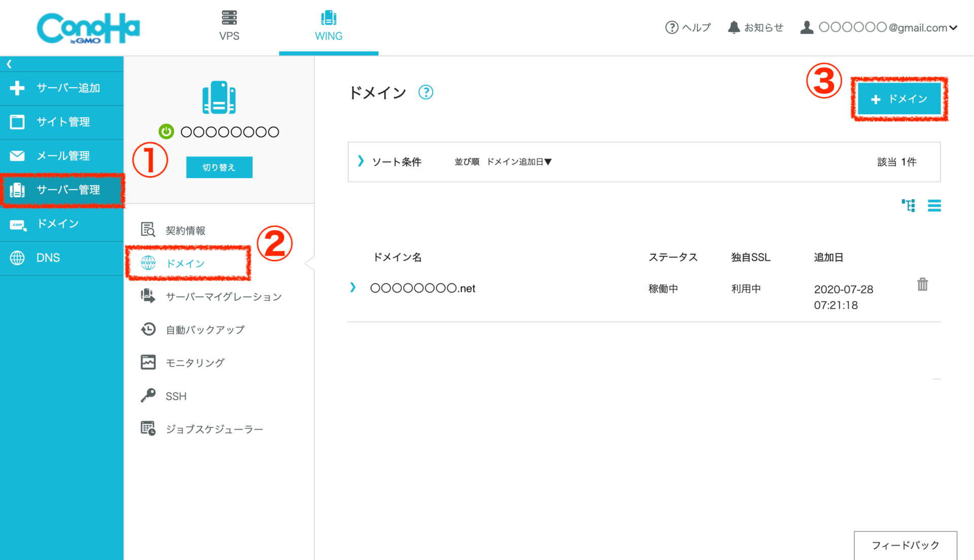Open SSH key settings
Screen dimensions: 974x560
[176, 396]
